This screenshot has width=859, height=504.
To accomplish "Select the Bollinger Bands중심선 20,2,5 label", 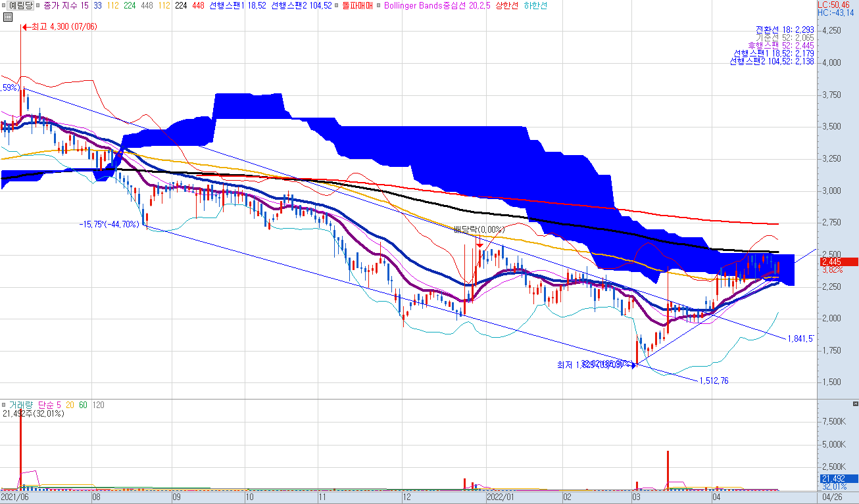I will [x=437, y=5].
